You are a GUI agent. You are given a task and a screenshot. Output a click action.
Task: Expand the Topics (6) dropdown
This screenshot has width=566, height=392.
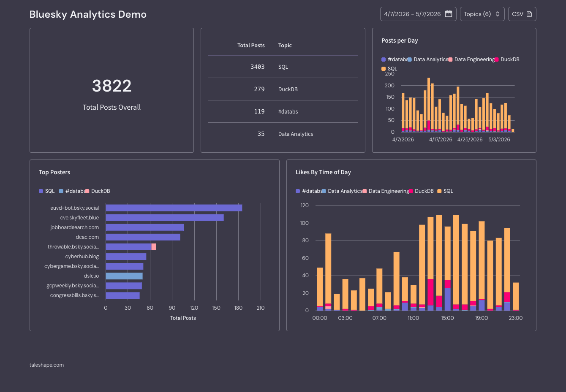point(482,14)
